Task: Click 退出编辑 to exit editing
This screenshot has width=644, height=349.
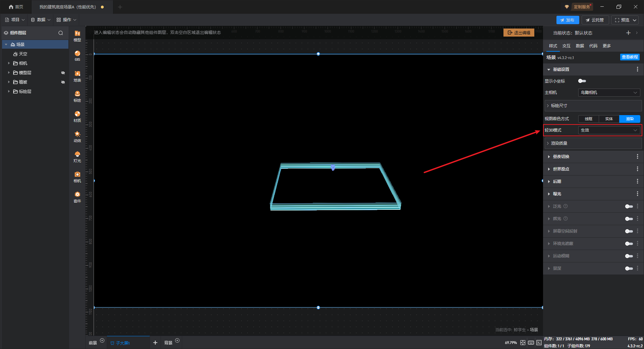Action: tap(519, 33)
